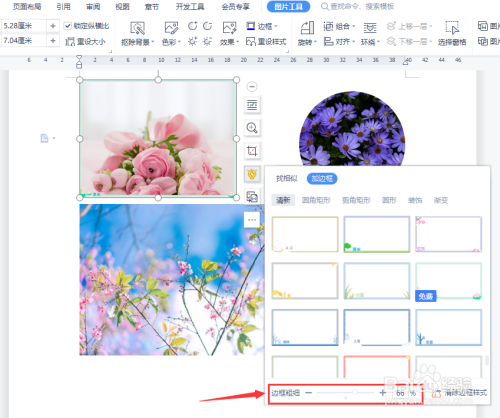Click the page icon in left margin
500x418 pixels.
[44, 138]
